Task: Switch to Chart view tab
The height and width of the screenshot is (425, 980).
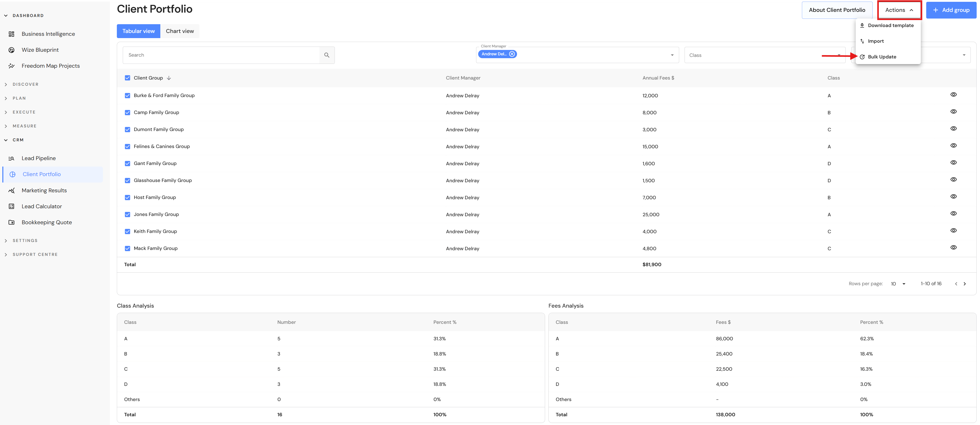Action: click(180, 31)
